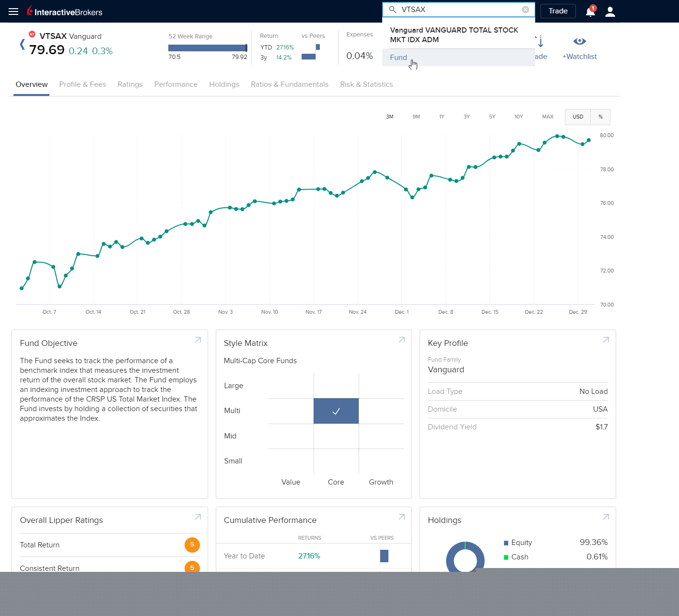The height and width of the screenshot is (616, 679).
Task: Open the Performance tab
Action: (x=176, y=84)
